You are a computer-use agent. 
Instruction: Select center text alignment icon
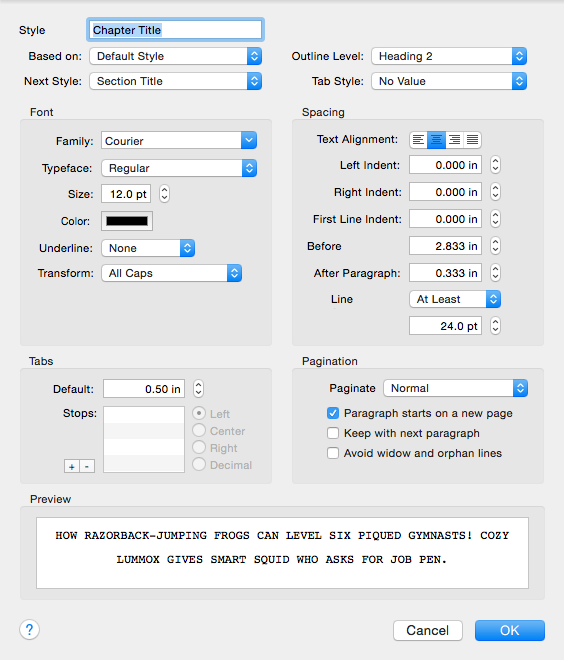436,139
